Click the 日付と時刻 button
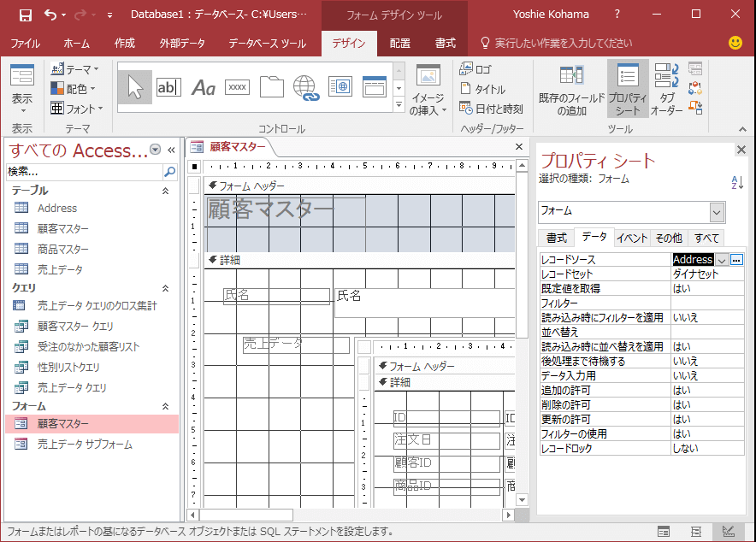This screenshot has width=756, height=542. (492, 109)
